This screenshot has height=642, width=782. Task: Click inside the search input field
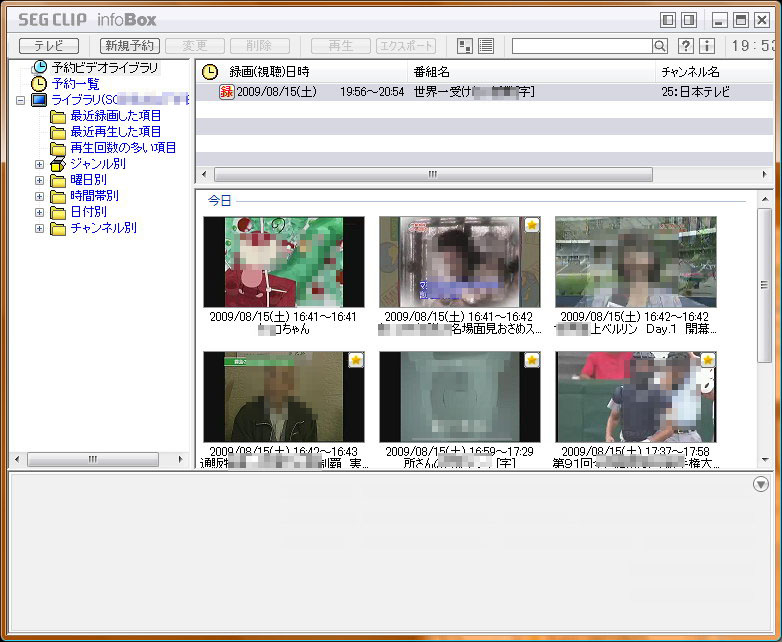(582, 46)
